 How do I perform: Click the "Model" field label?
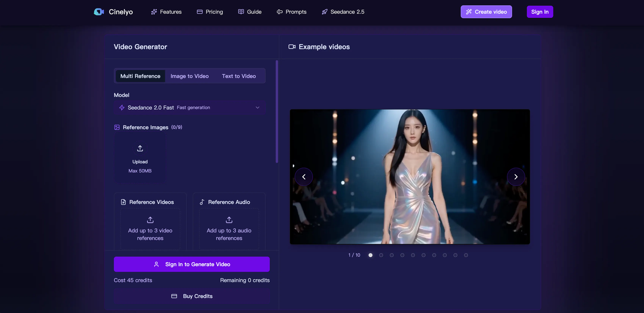121,95
